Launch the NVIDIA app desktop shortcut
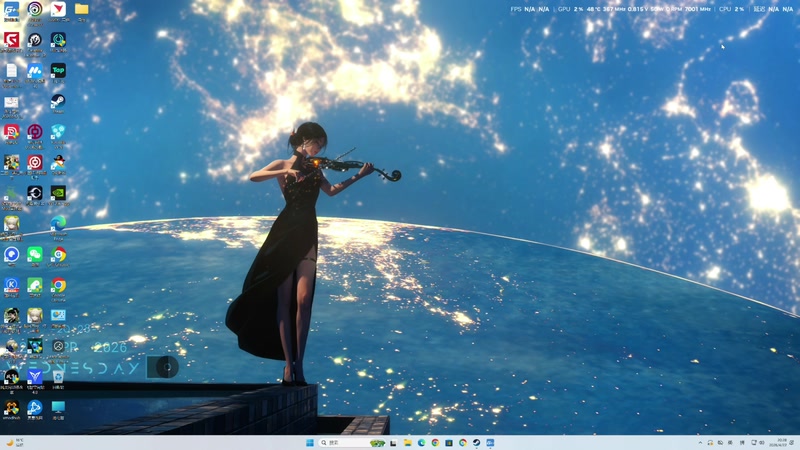The width and height of the screenshot is (800, 450). 58,193
